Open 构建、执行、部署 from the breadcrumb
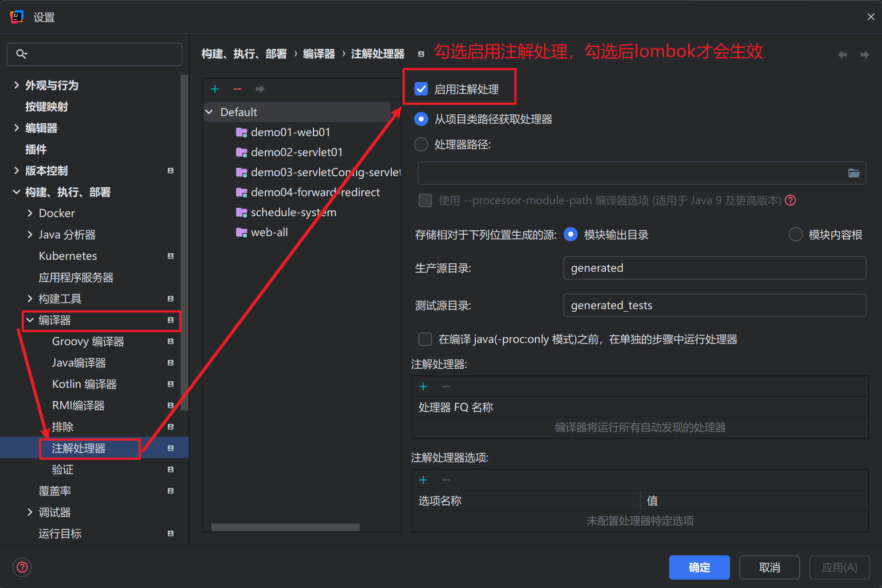The width and height of the screenshot is (882, 588). pos(244,53)
